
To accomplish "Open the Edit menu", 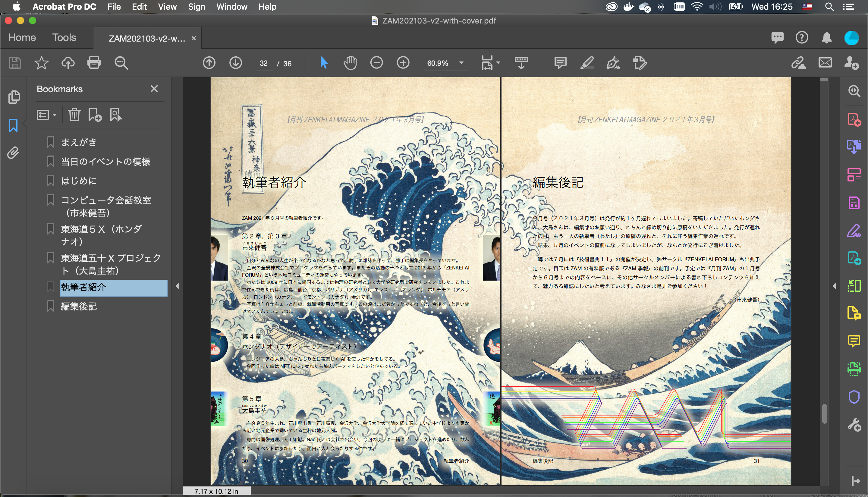I will click(139, 7).
